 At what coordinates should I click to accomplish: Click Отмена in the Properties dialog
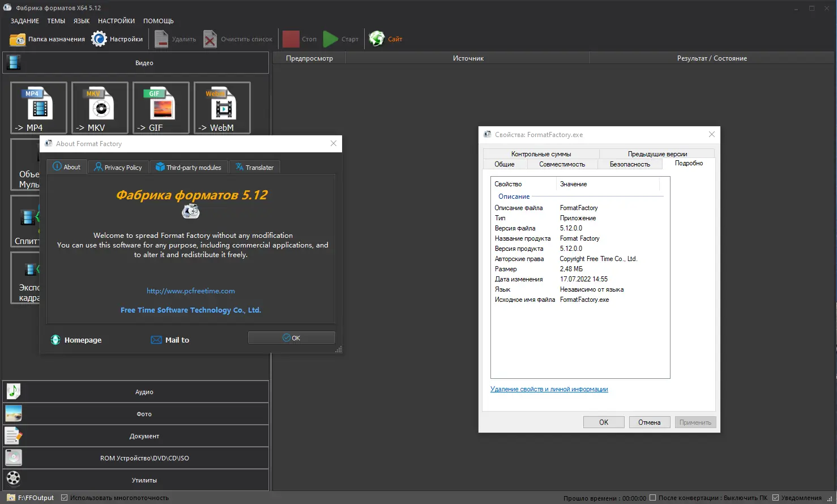(650, 422)
